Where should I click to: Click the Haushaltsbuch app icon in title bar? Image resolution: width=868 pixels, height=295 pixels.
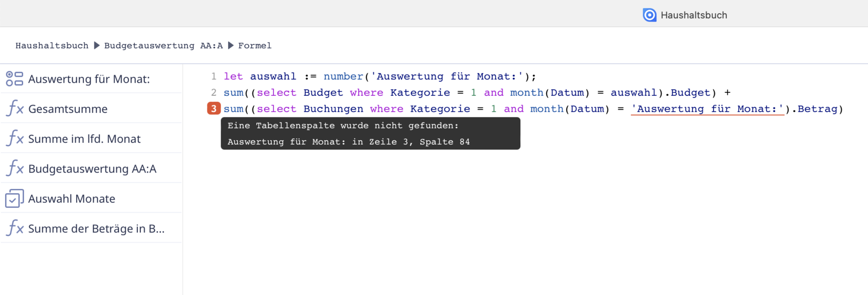click(649, 15)
